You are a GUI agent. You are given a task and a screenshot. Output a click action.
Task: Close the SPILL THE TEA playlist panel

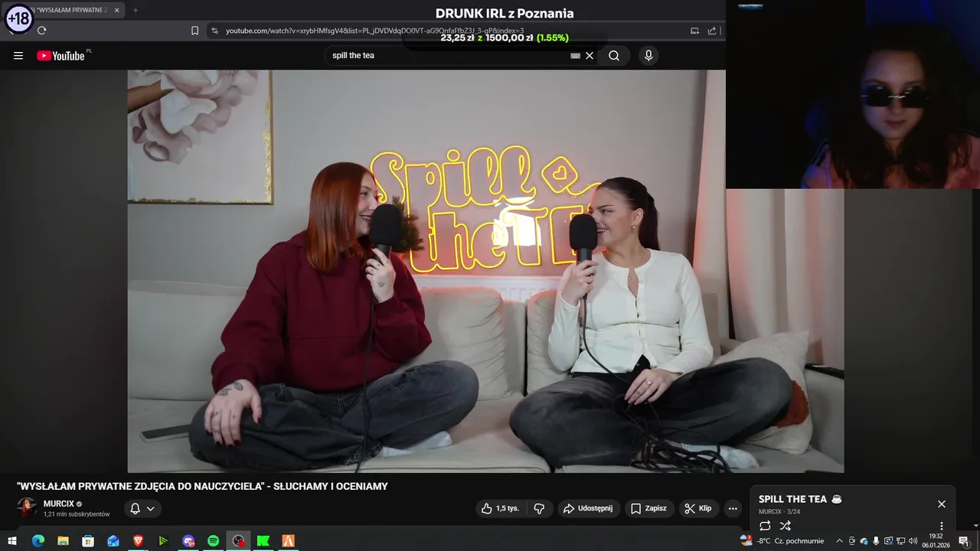942,504
